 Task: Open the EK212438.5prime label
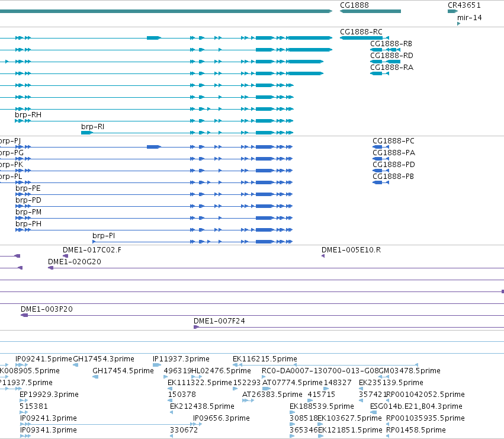coord(202,406)
